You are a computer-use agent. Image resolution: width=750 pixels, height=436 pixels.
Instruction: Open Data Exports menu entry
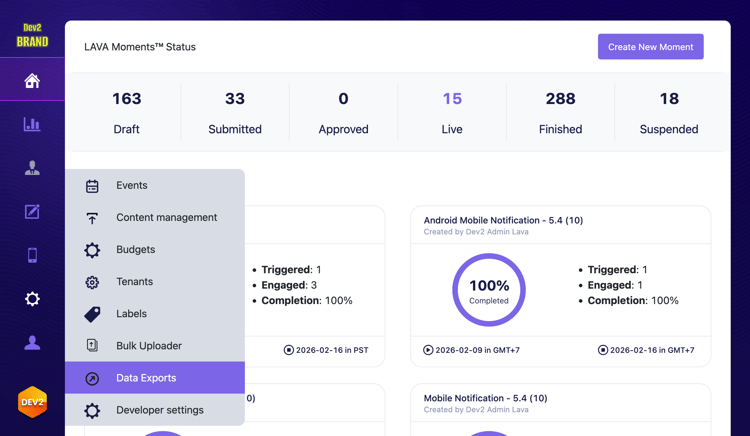(155, 378)
